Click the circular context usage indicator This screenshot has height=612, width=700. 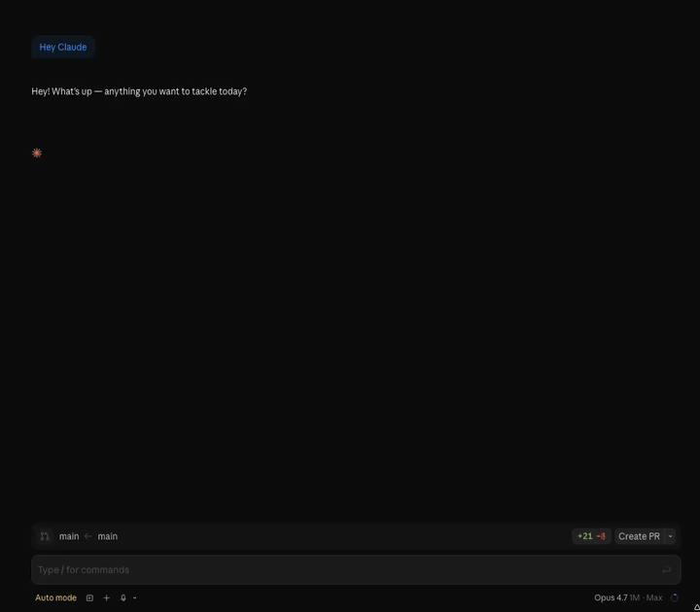pyautogui.click(x=675, y=598)
